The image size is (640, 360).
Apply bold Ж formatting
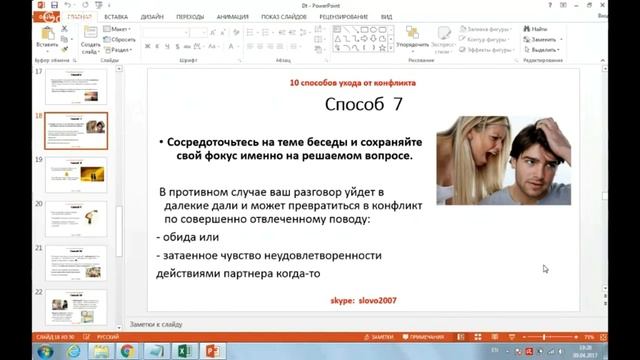click(147, 47)
